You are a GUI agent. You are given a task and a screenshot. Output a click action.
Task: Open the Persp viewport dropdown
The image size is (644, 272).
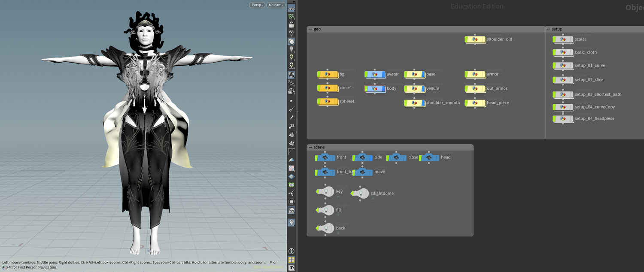[257, 5]
